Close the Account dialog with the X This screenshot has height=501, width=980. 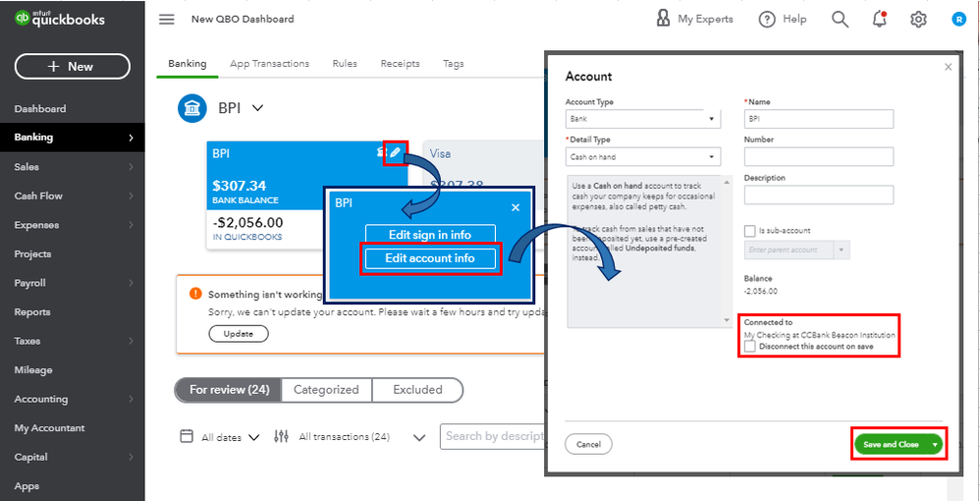tap(949, 66)
